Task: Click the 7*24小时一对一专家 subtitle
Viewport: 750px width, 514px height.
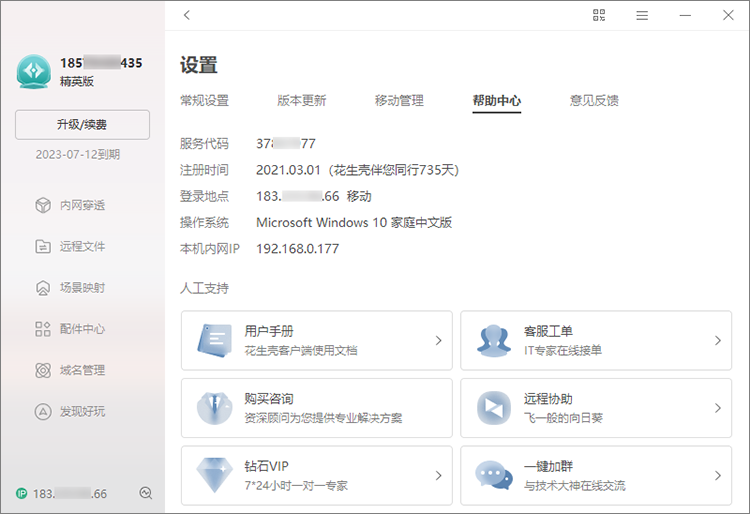Action: click(x=296, y=485)
